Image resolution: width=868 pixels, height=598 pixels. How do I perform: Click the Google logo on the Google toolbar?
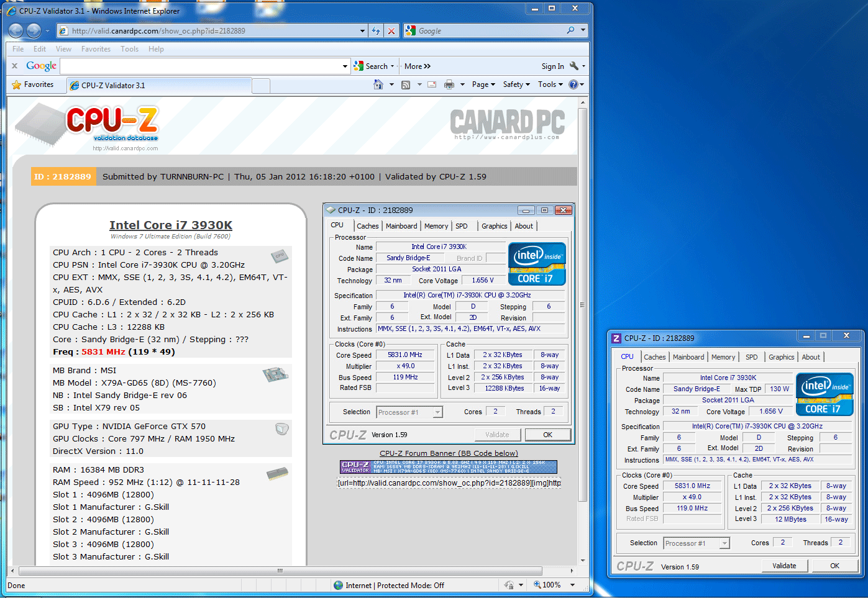pos(41,66)
